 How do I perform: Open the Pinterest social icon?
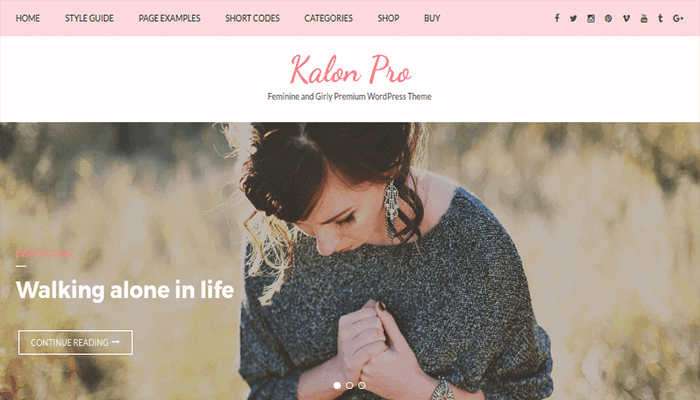click(x=608, y=18)
